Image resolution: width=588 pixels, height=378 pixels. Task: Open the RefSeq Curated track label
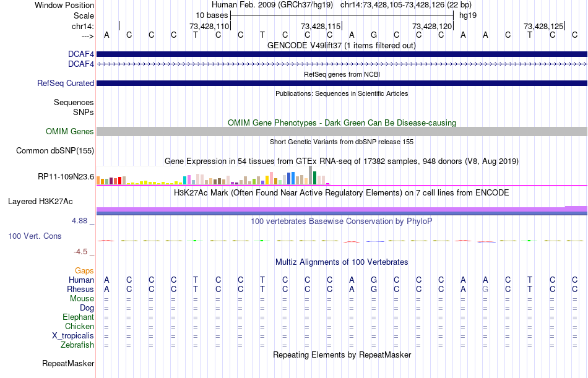[x=65, y=84]
